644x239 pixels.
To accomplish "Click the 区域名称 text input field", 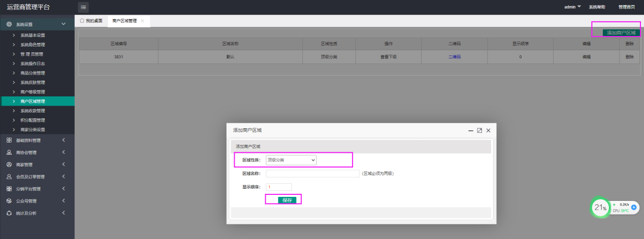I will point(312,174).
